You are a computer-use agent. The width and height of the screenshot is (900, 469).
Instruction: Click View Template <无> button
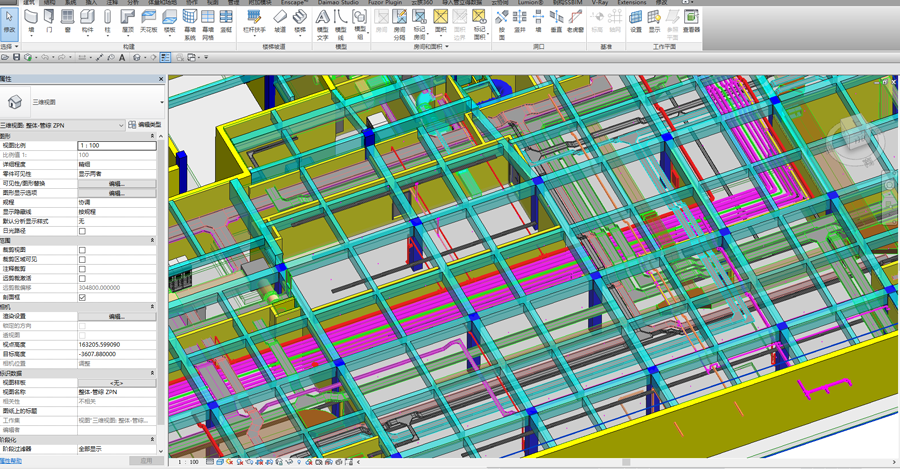pos(117,383)
